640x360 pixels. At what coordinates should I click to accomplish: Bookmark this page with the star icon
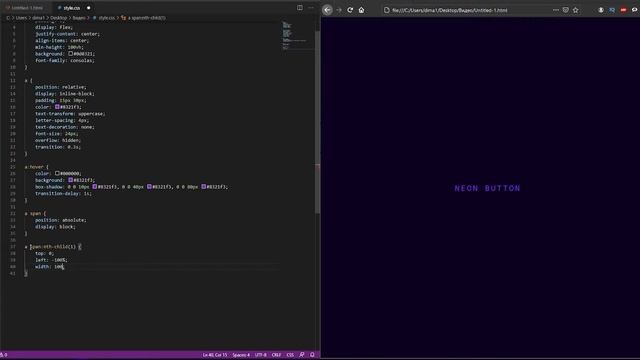click(576, 10)
